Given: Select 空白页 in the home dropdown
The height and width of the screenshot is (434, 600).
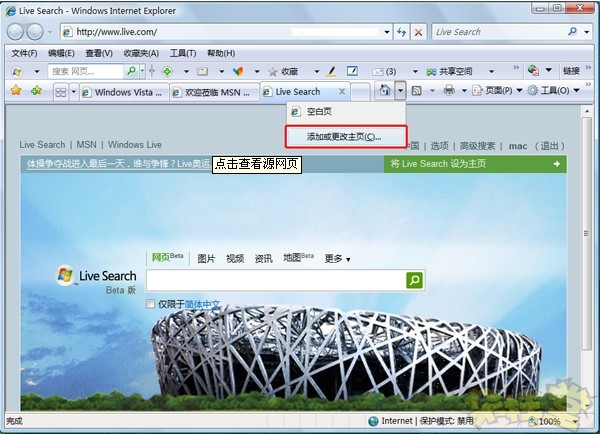Looking at the screenshot, I should coord(346,112).
